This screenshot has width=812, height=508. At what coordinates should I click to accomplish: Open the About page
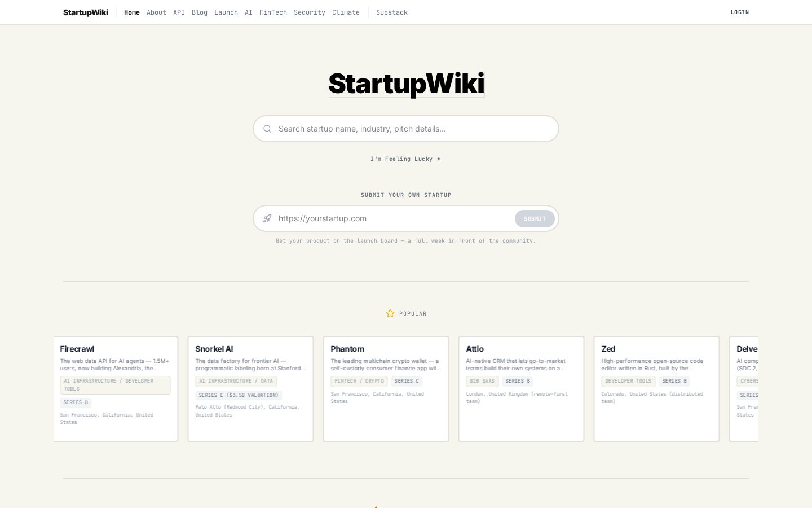156,12
